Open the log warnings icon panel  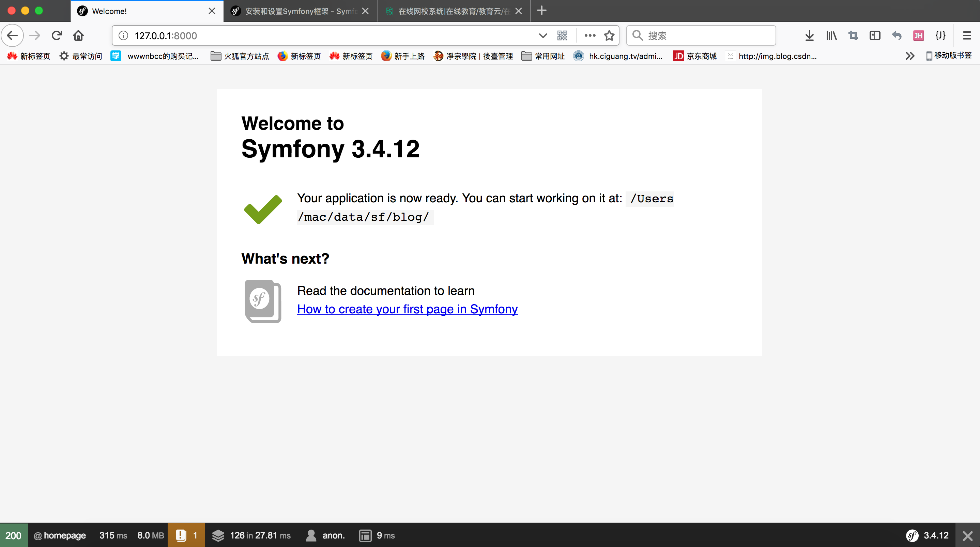(186, 535)
